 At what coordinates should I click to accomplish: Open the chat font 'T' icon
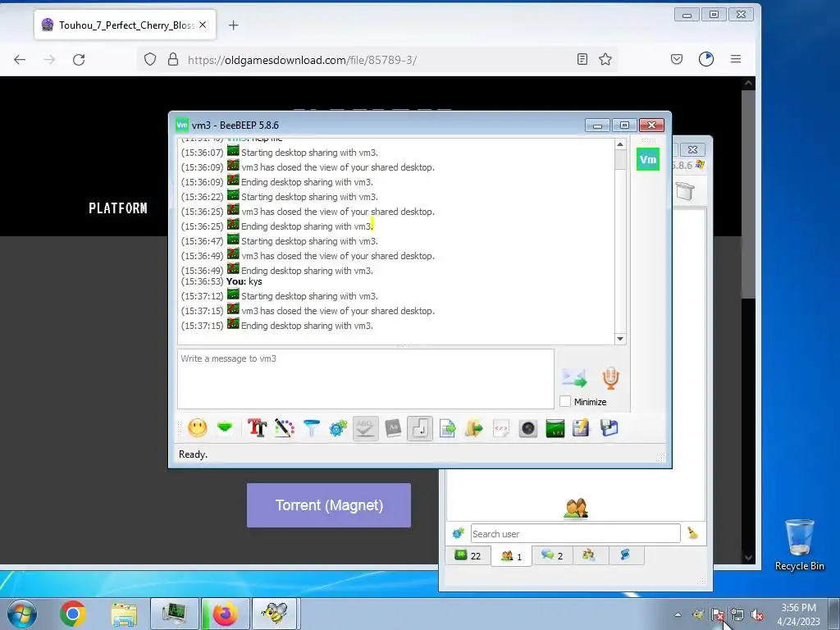coord(257,428)
